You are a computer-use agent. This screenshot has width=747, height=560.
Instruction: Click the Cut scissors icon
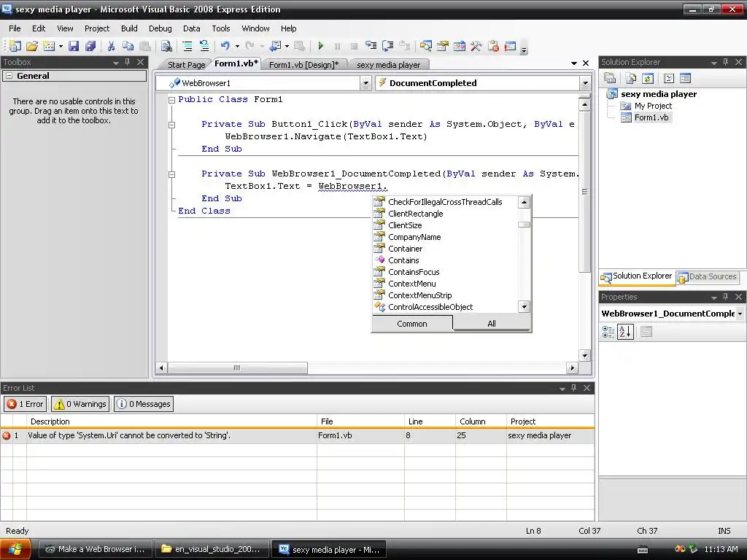pyautogui.click(x=111, y=46)
